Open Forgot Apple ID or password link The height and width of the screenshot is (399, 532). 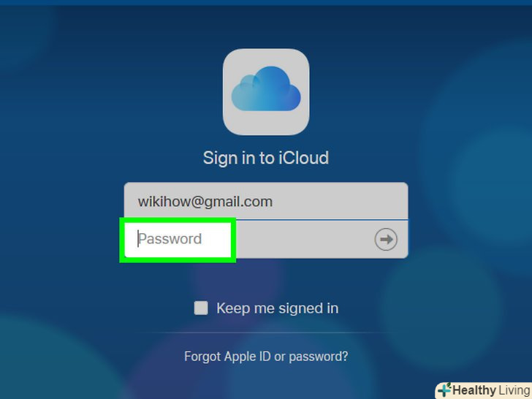(266, 357)
